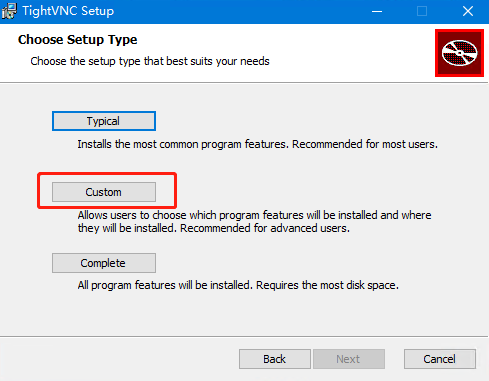Click the disabled Next button

[x=349, y=359]
